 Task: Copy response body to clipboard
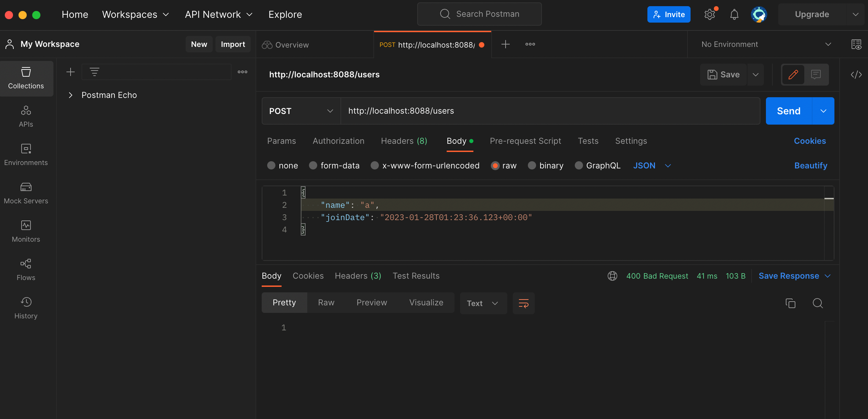point(791,303)
